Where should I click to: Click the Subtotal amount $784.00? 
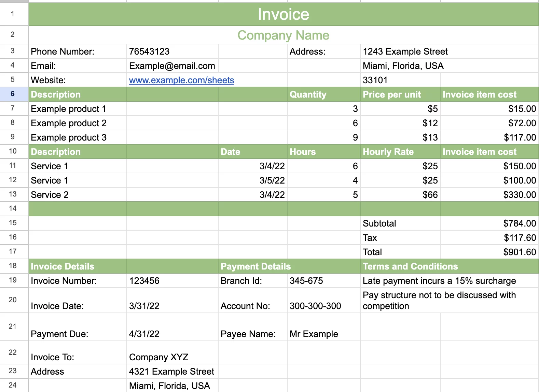pos(519,223)
